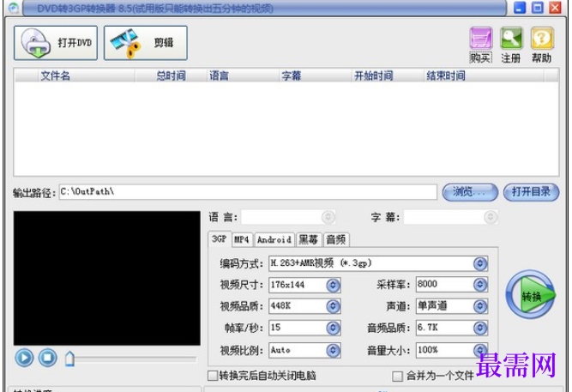Expand the 音频品质 6.7K dropdown
This screenshot has height=392, width=572.
coord(480,329)
